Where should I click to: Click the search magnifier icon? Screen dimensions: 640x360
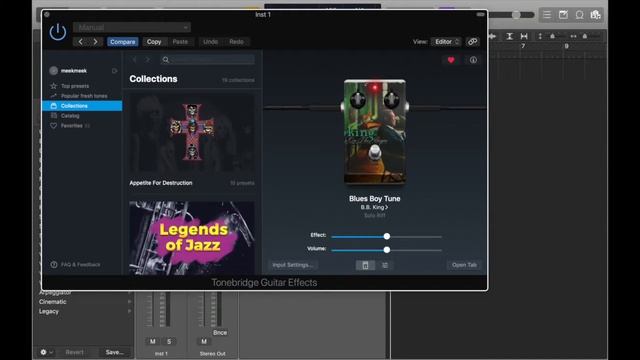tap(165, 60)
